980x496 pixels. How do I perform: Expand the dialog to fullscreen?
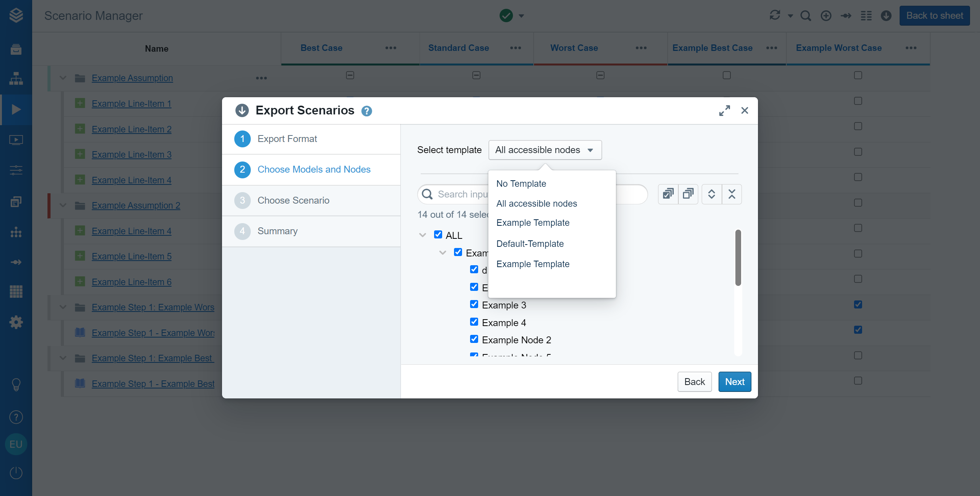point(724,111)
